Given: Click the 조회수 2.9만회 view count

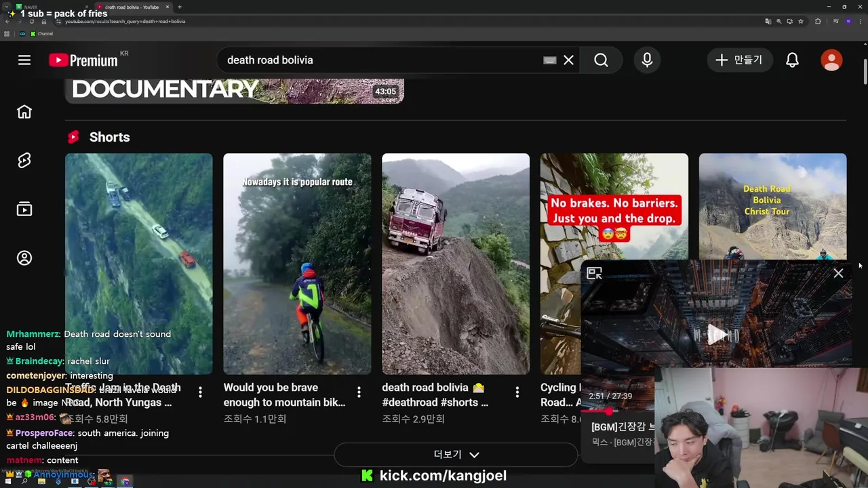Looking at the screenshot, I should click(x=413, y=419).
